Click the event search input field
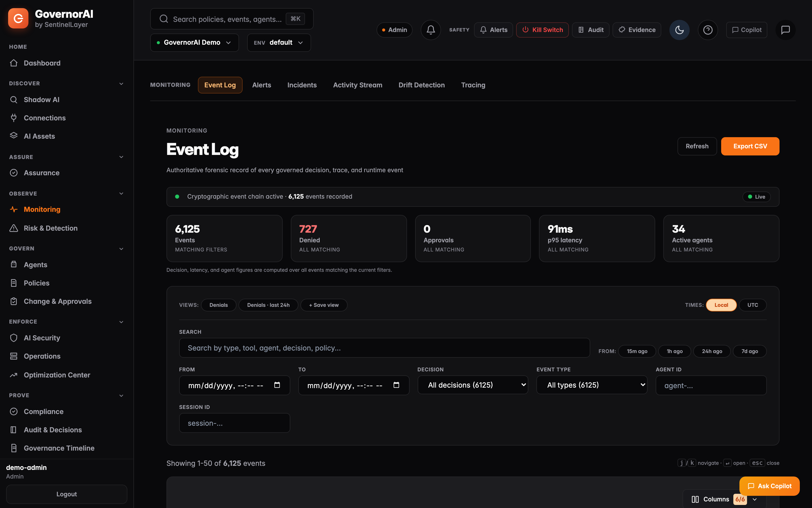This screenshot has height=508, width=812. [x=384, y=348]
